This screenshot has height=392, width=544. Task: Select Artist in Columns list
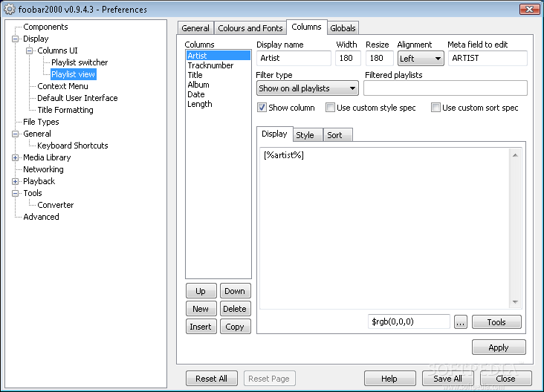click(x=218, y=56)
